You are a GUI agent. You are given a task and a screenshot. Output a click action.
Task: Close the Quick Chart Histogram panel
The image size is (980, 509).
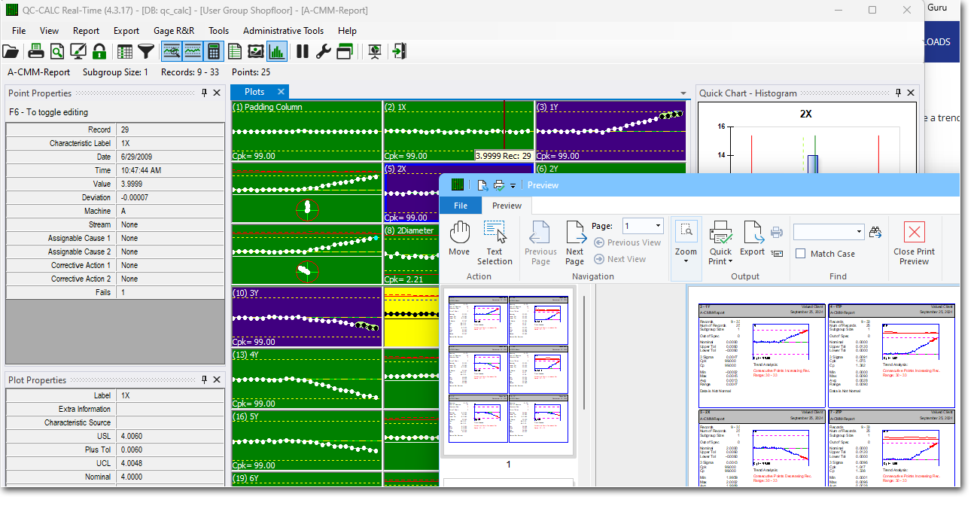point(911,93)
